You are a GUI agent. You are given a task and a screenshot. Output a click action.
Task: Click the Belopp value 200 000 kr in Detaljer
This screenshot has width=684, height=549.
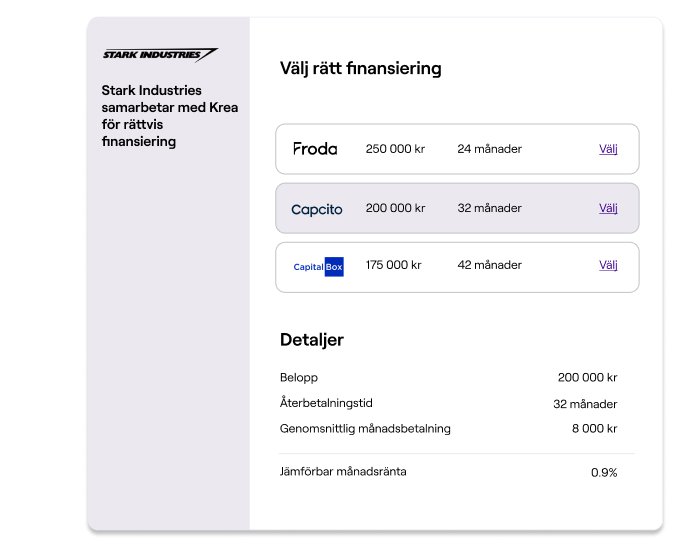587,378
